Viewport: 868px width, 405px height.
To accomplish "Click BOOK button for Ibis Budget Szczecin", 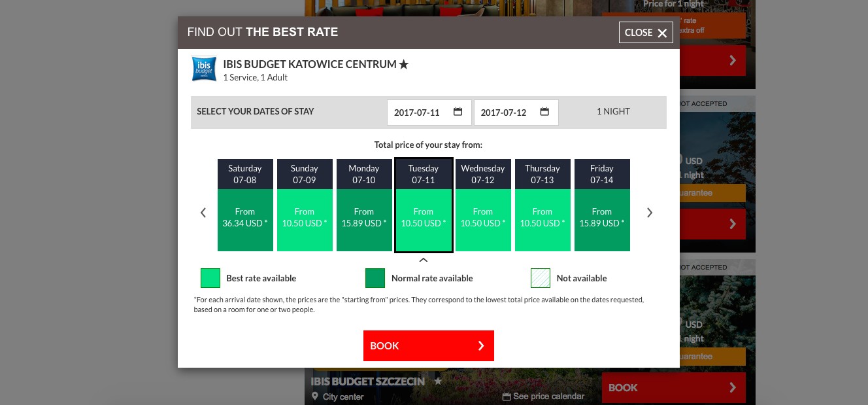I will tap(674, 387).
